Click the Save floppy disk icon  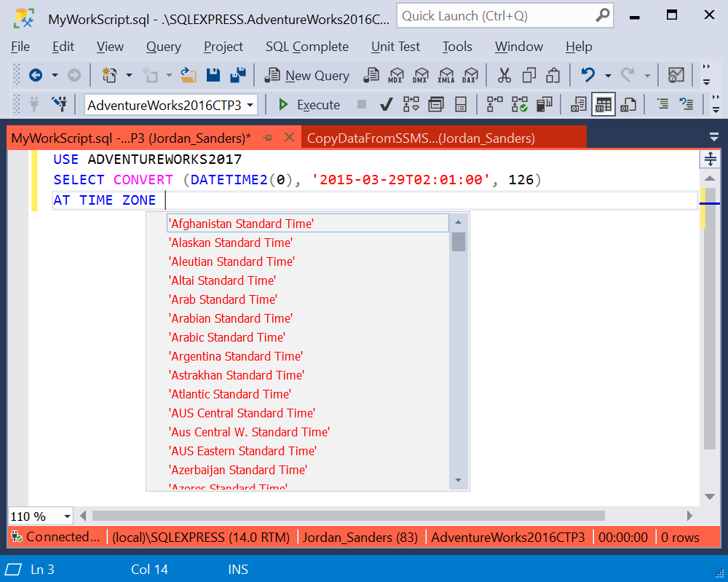[x=213, y=75]
